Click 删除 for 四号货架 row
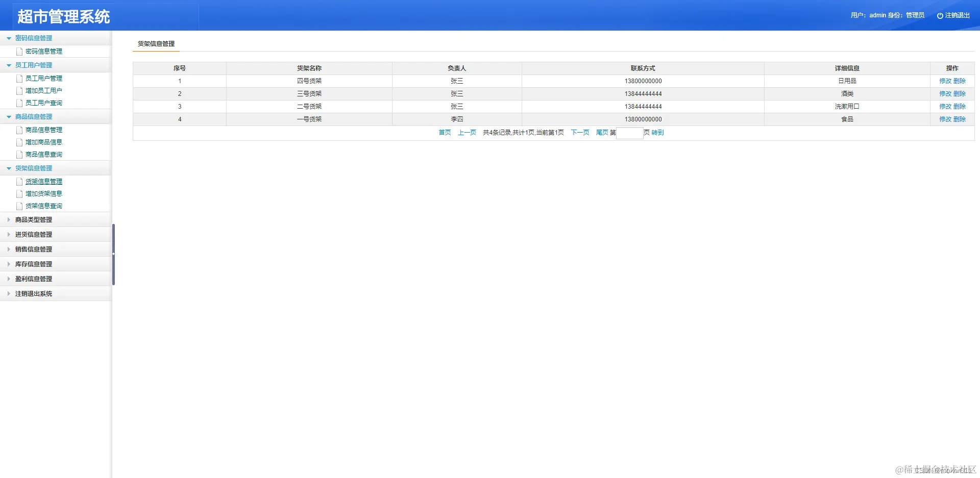 coord(960,81)
